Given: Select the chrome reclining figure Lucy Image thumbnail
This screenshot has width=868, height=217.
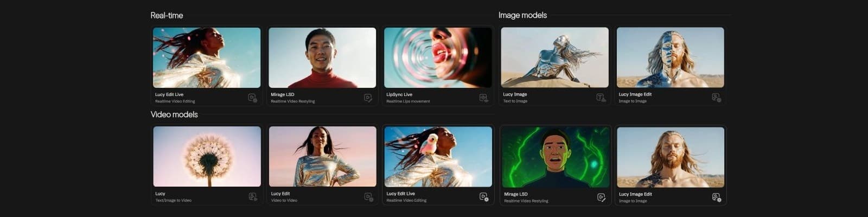Looking at the screenshot, I should pyautogui.click(x=554, y=58).
